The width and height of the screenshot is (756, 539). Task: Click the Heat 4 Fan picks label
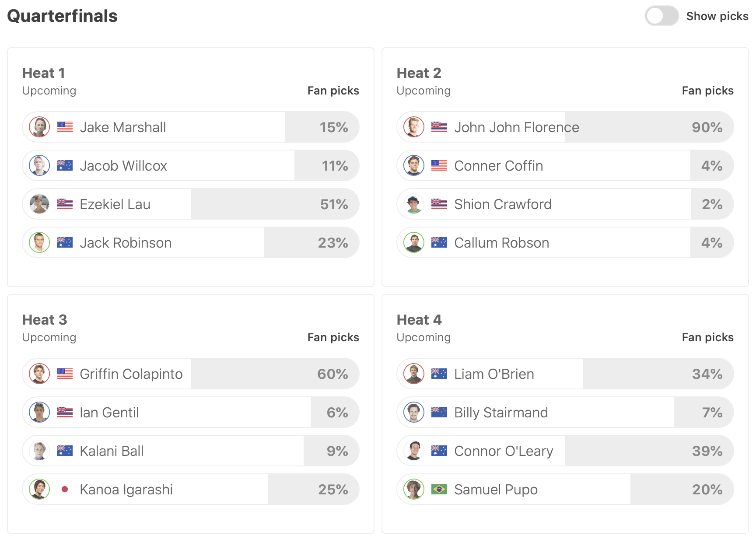pyautogui.click(x=707, y=337)
